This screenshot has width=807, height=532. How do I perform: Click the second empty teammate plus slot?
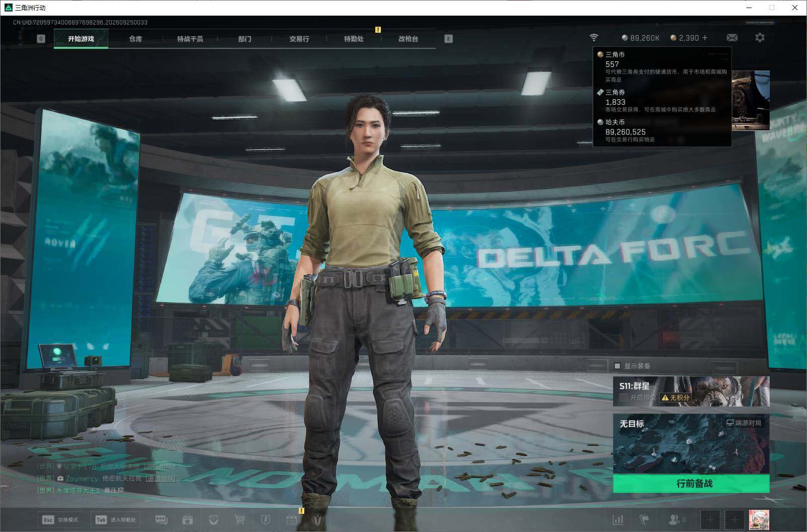(734, 519)
